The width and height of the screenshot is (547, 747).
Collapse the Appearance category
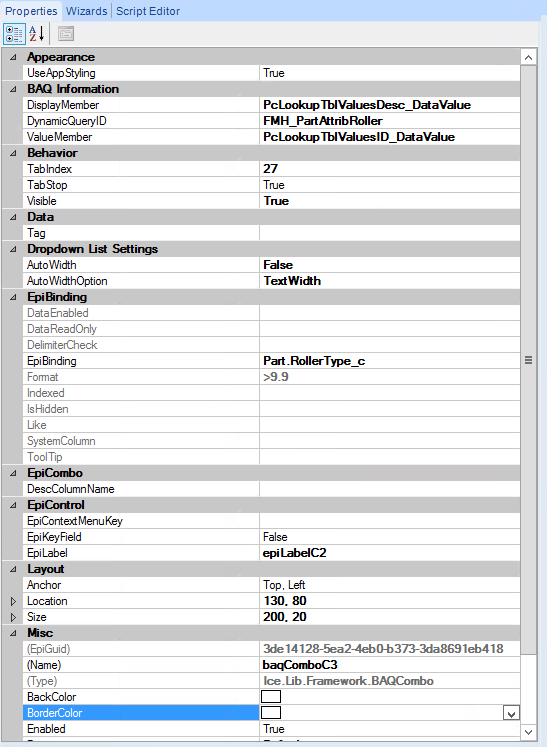[x=13, y=57]
